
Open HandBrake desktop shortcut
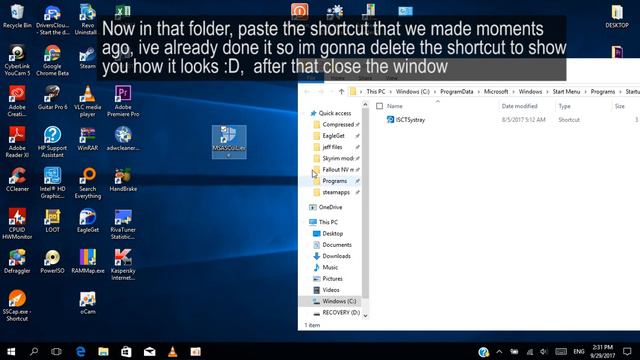123,180
